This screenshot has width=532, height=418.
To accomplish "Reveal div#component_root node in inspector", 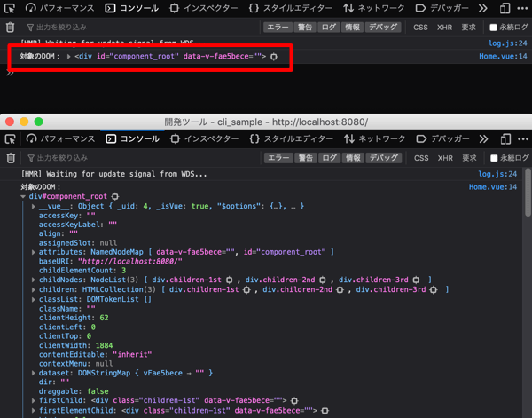I will pos(115,196).
